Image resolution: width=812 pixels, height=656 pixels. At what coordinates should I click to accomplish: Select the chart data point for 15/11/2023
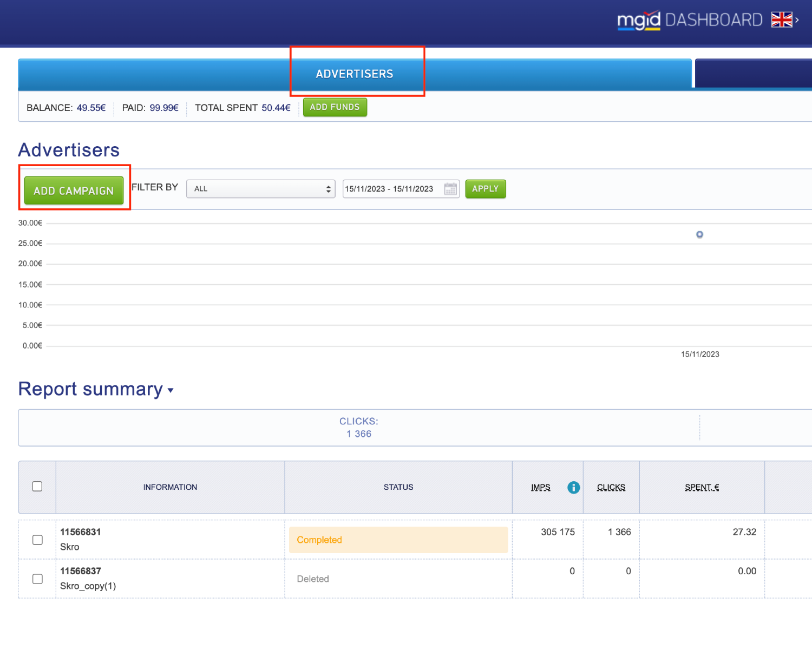(699, 234)
